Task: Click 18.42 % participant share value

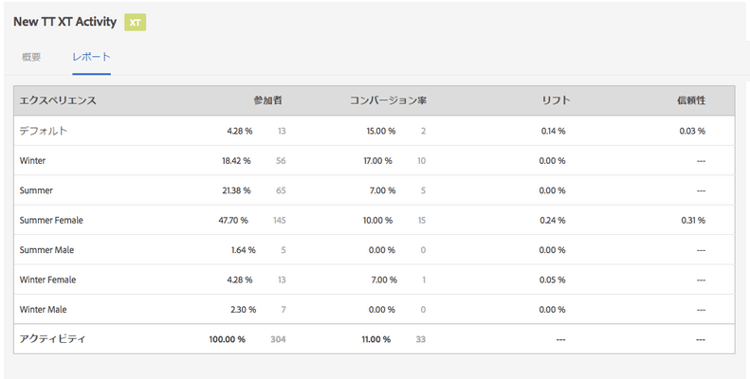Action: click(x=236, y=161)
